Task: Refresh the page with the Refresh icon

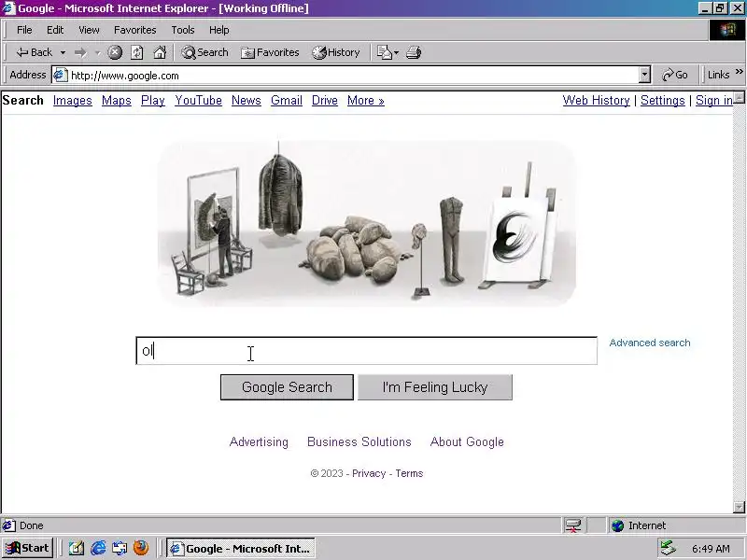Action: coord(137,52)
